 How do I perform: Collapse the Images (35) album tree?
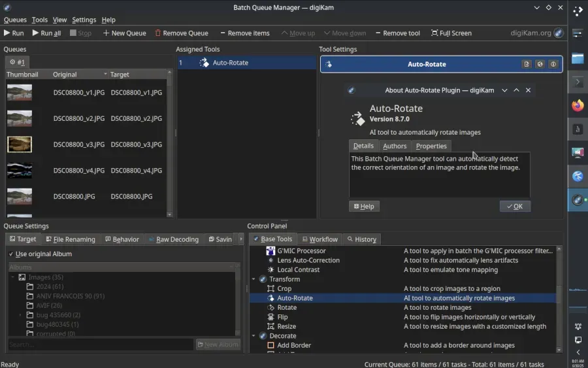13,277
